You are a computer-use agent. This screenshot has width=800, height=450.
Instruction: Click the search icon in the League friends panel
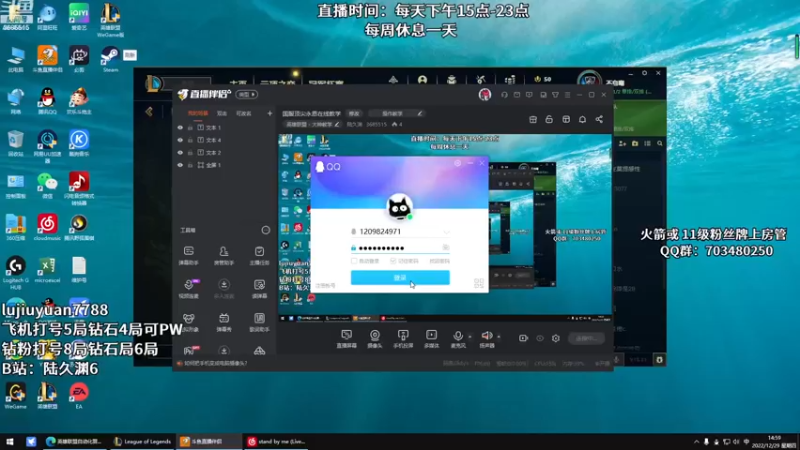(660, 144)
